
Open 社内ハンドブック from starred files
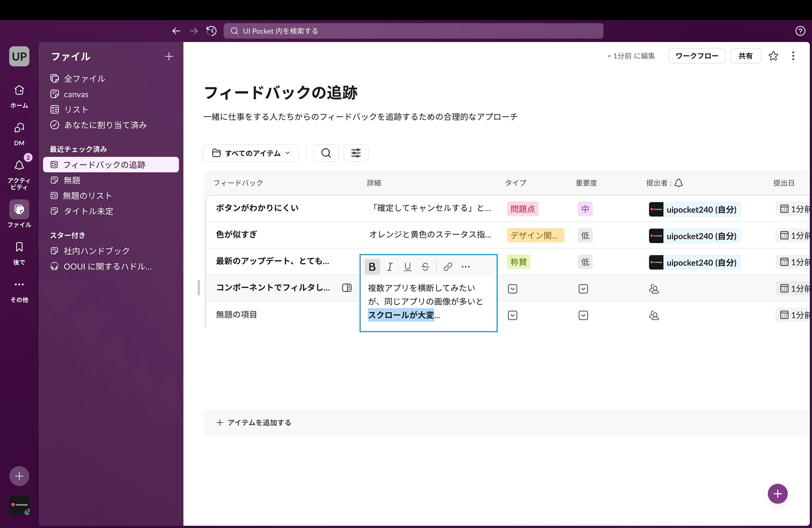point(95,251)
